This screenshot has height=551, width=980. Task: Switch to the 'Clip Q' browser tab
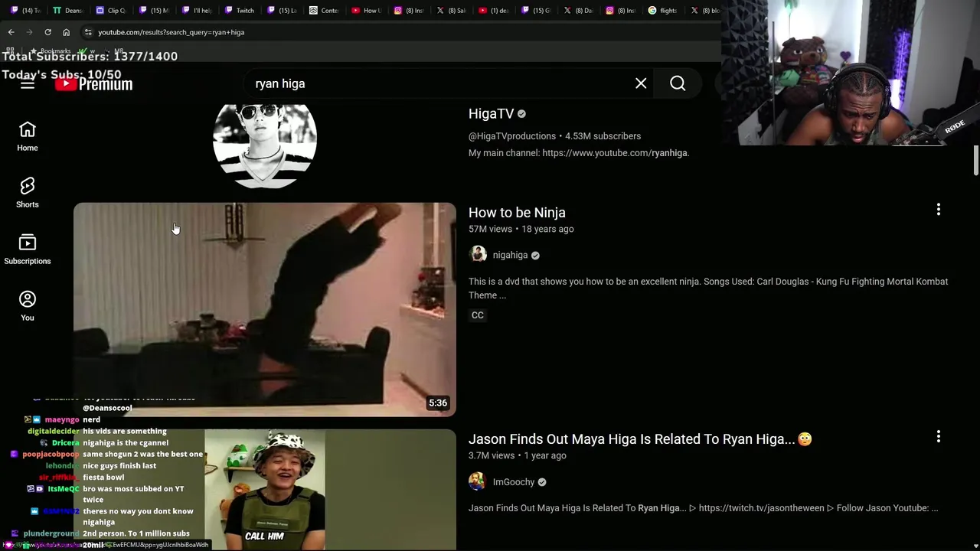coord(110,11)
